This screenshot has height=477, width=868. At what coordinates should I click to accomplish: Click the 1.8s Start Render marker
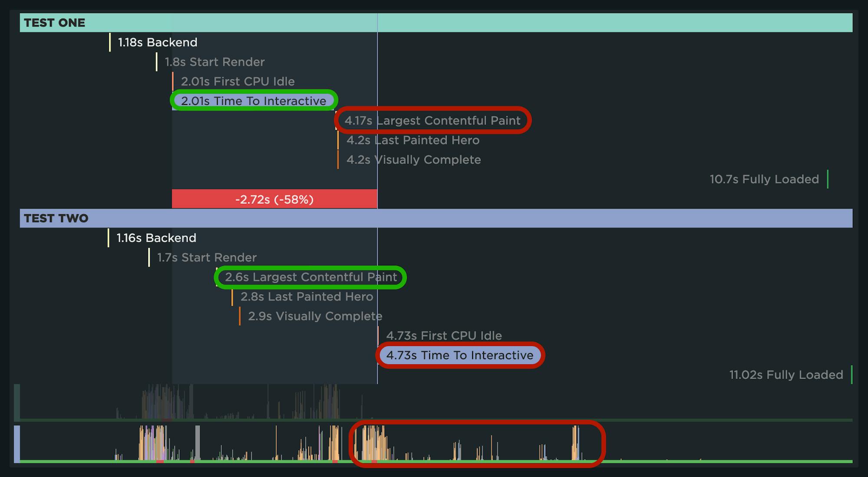click(214, 62)
